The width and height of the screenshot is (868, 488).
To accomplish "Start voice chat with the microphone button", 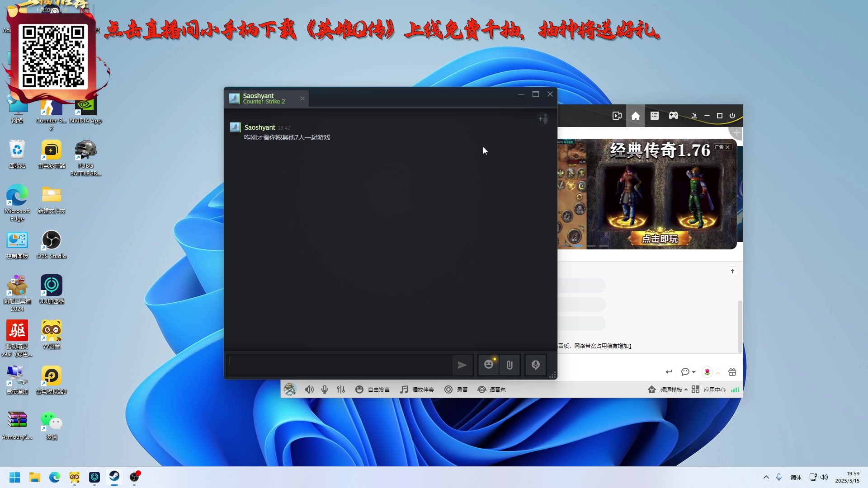I will pyautogui.click(x=536, y=365).
